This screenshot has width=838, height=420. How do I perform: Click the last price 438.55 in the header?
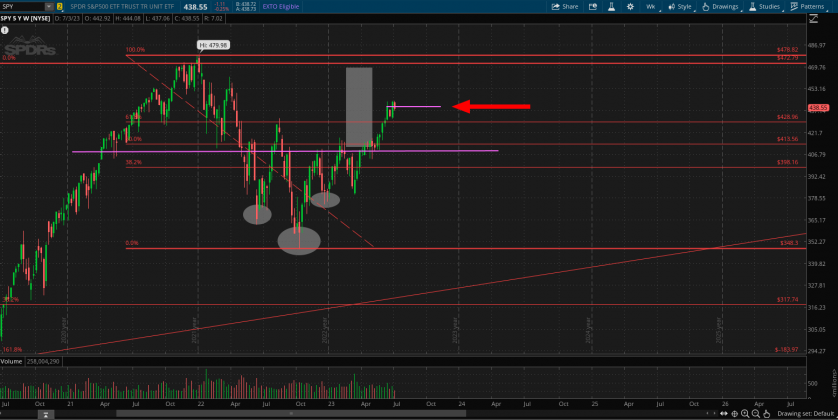coord(196,6)
